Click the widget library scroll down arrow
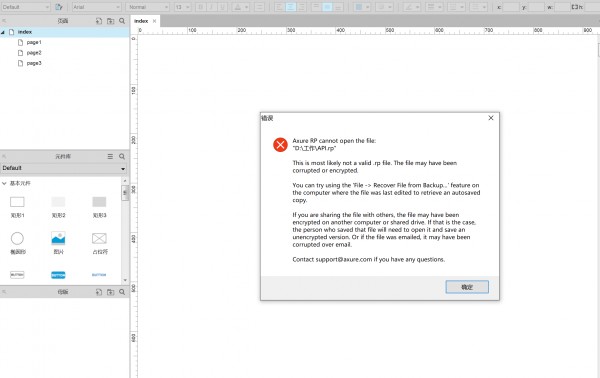600x378 pixels. (125, 280)
